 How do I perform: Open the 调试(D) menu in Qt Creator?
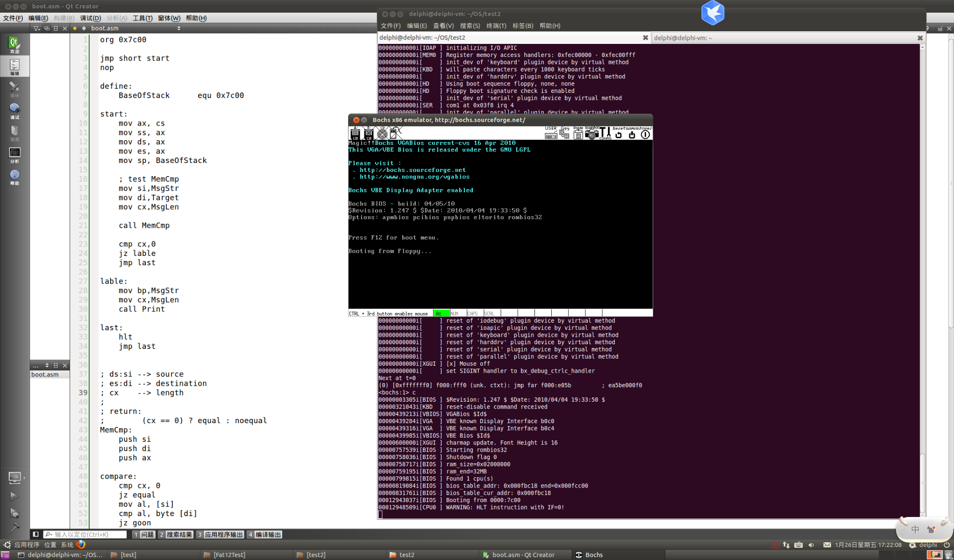[x=90, y=18]
